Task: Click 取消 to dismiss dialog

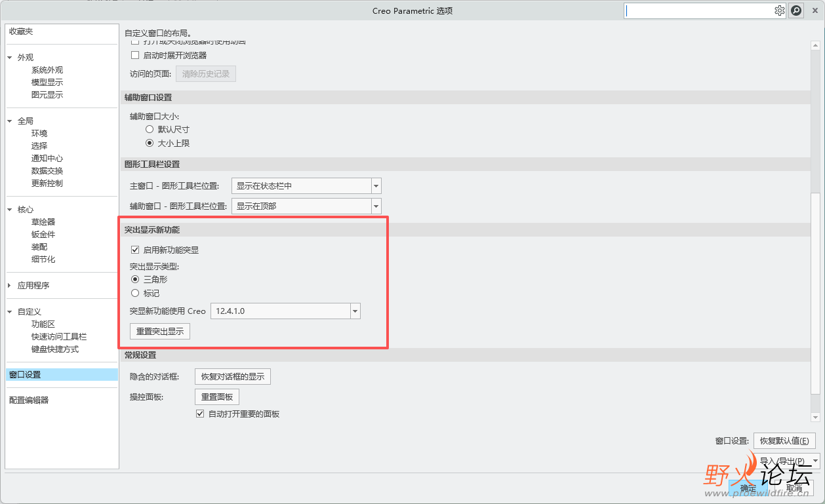Action: point(794,488)
